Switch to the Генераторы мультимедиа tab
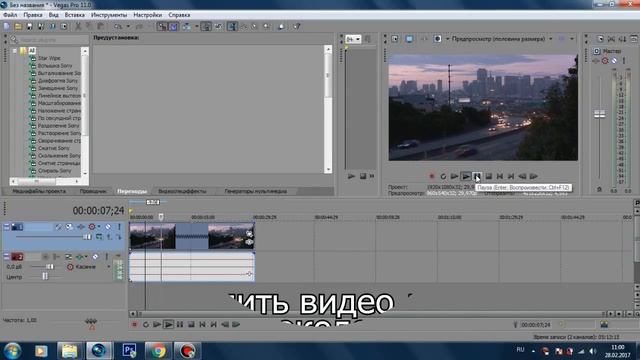This screenshot has width=640, height=360. click(256, 191)
